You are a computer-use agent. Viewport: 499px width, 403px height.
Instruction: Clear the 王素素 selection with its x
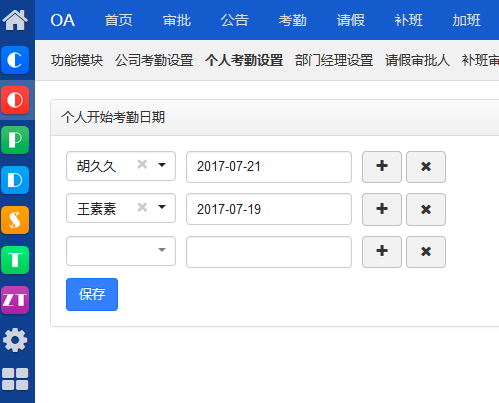pyautogui.click(x=142, y=207)
